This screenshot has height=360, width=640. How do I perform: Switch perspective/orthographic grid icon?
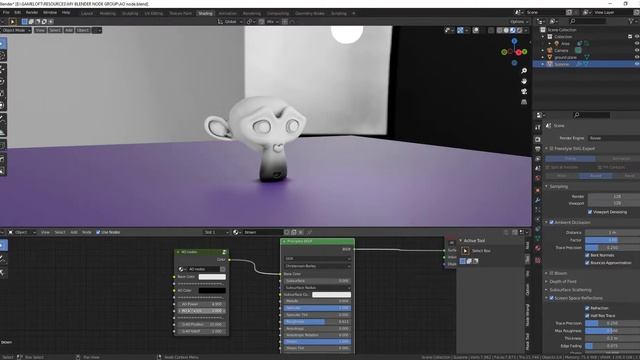pos(524,102)
